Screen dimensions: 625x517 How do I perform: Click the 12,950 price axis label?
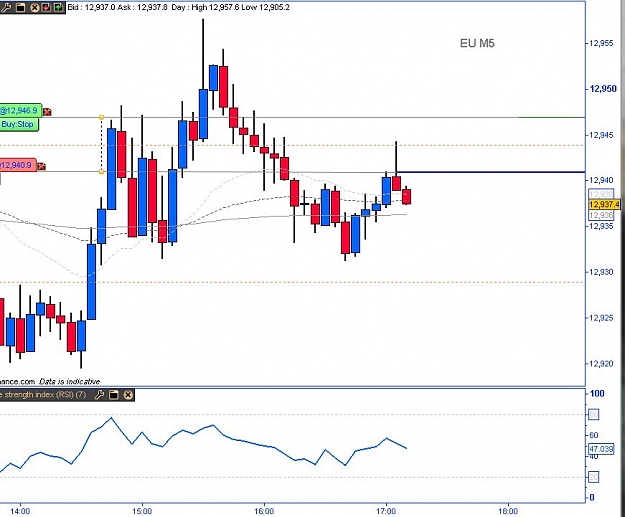tap(603, 88)
